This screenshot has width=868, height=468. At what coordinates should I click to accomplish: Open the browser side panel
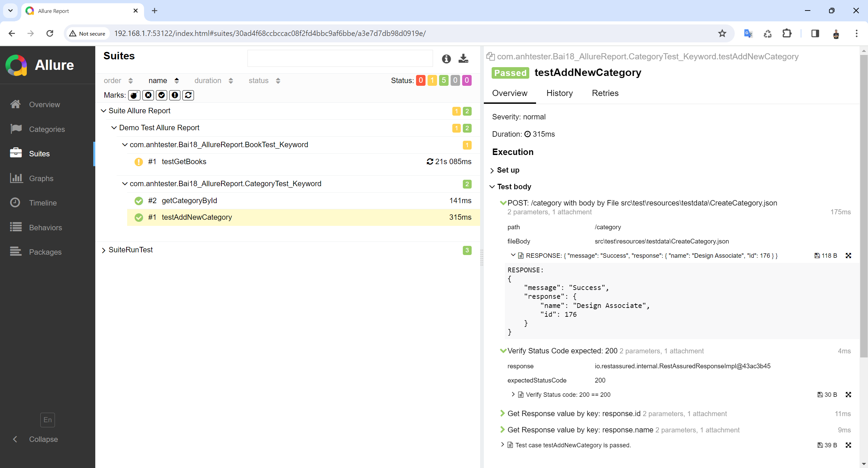pos(815,33)
